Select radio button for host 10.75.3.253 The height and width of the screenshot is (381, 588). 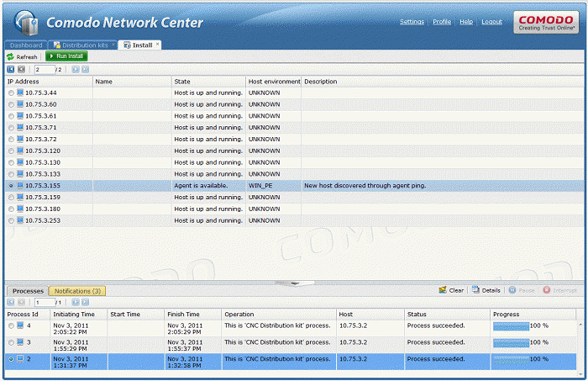coord(11,221)
